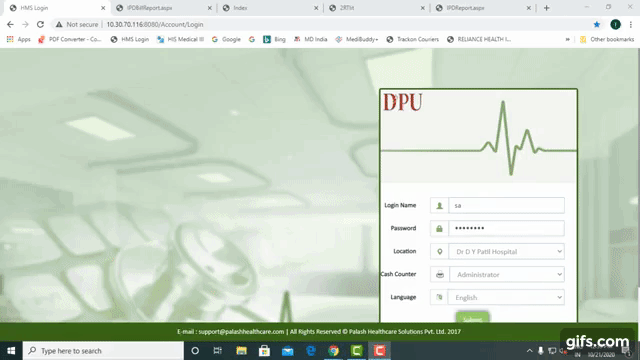Open PDF Converter bookmark
The width and height of the screenshot is (640, 360).
pos(69,39)
